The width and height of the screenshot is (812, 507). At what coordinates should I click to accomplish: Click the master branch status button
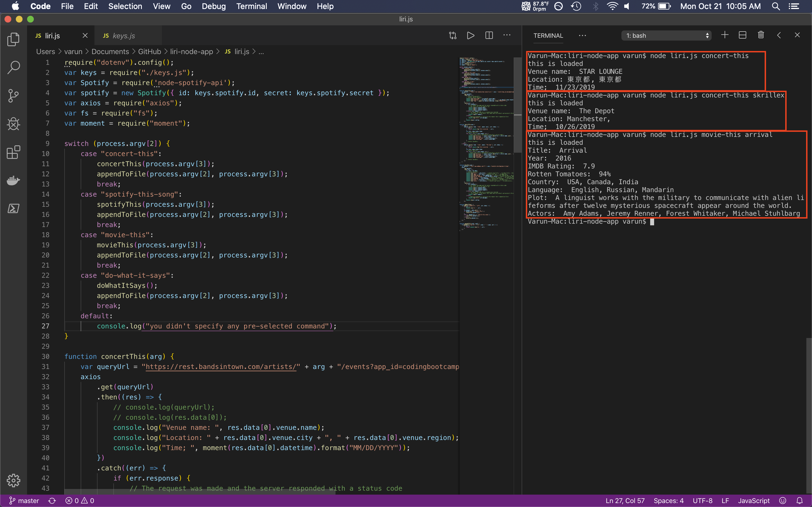pos(24,501)
